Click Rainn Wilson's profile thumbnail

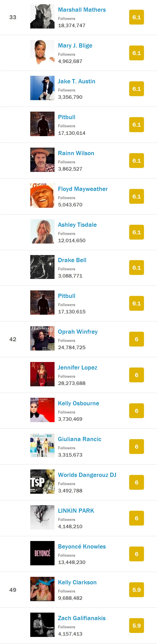42,160
